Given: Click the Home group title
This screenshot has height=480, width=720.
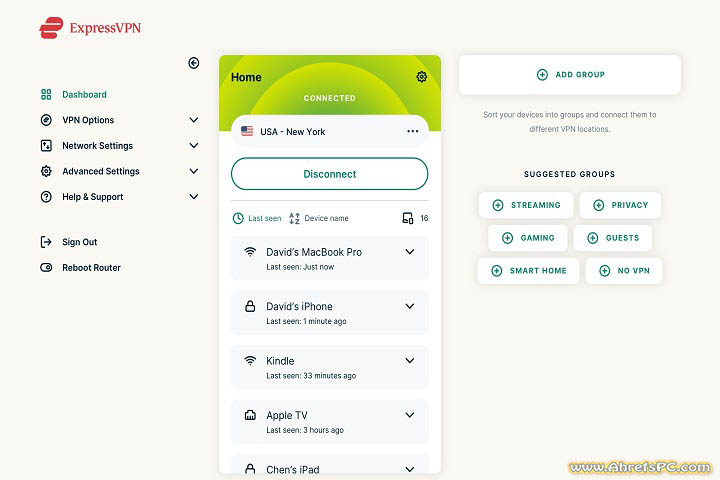Looking at the screenshot, I should 246,77.
